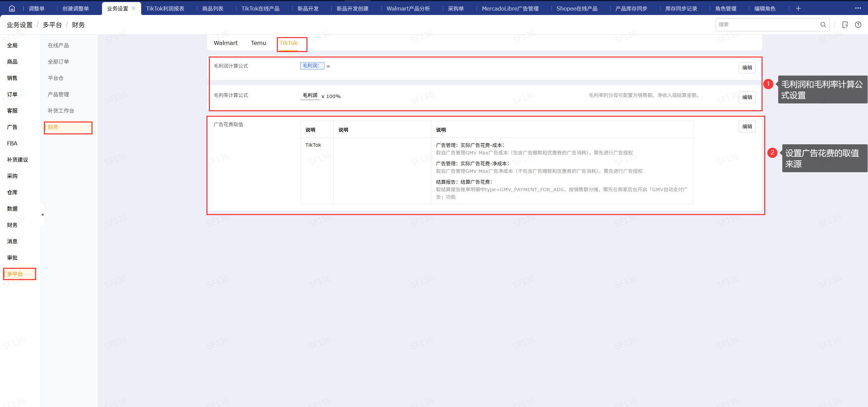The image size is (868, 407).
Task: Open the document help icon
Action: [x=845, y=25]
